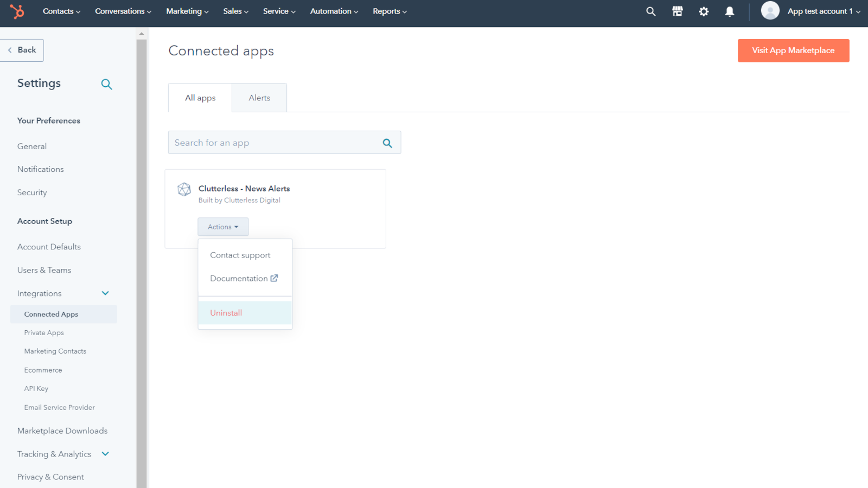Screen dimensions: 868x488
Task: Click the Built by Clutterless Digital text
Action: pyautogui.click(x=239, y=200)
